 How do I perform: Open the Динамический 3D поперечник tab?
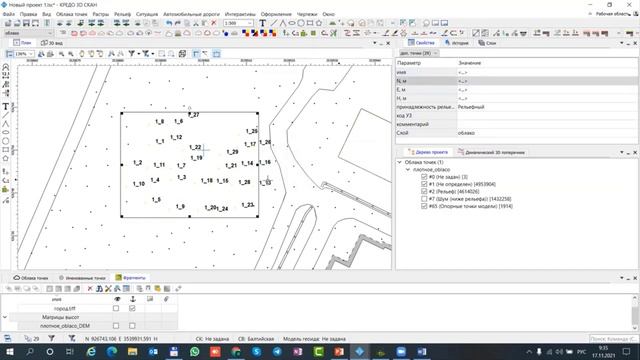point(491,152)
